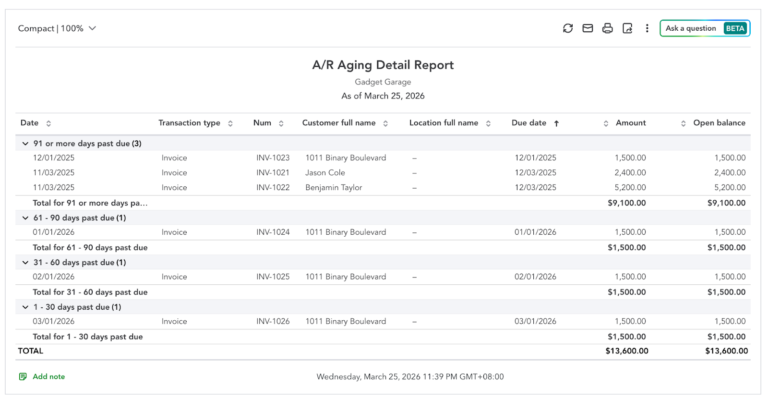Open invoice INV-1024
Image resolution: width=768 pixels, height=399 pixels.
tap(273, 232)
